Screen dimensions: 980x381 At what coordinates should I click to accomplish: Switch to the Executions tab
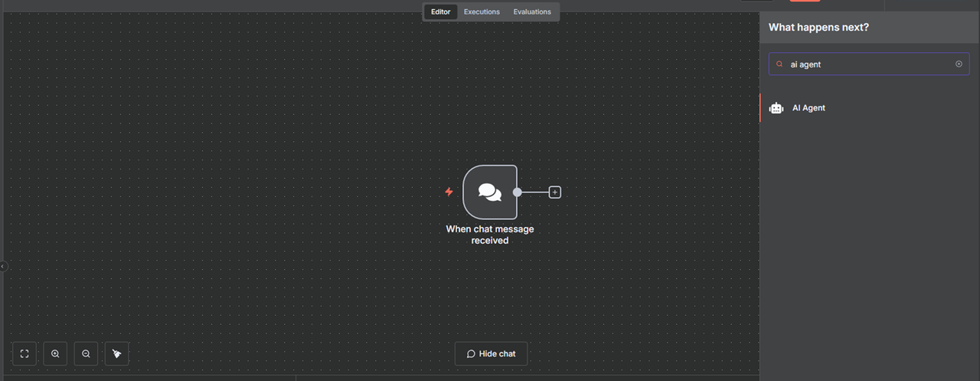click(x=482, y=11)
